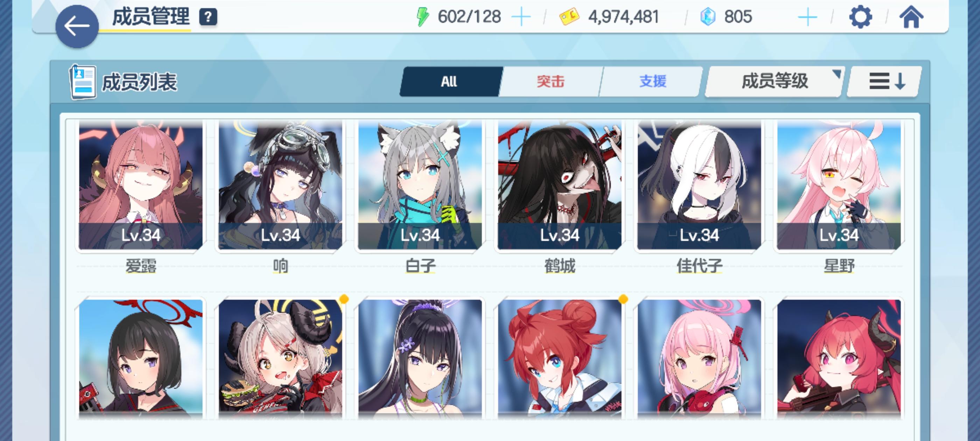Go back using the arrow button
Viewport: 980px width, 441px height.
pos(77,26)
